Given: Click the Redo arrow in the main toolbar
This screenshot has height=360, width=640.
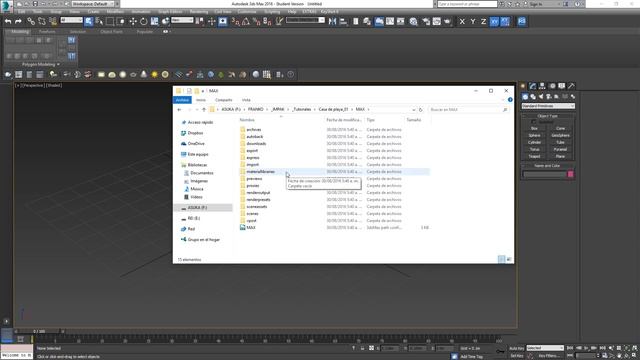Looking at the screenshot, I should [18, 21].
